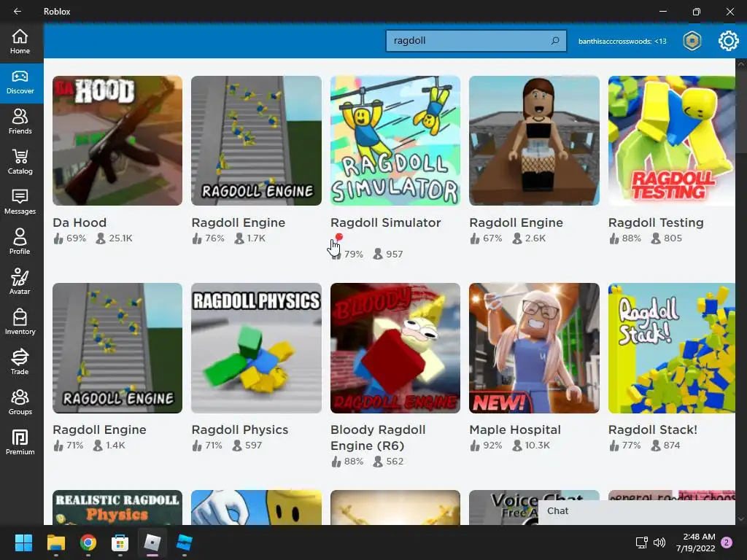Open Realistic Ragdoll Physics thumbnail
The width and height of the screenshot is (747, 560).
(117, 507)
